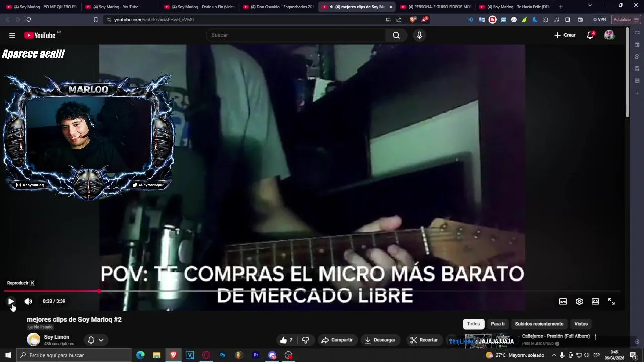Open the Brave Rewards triangle icon
Screen dimensions: 644x362
tap(425, 20)
